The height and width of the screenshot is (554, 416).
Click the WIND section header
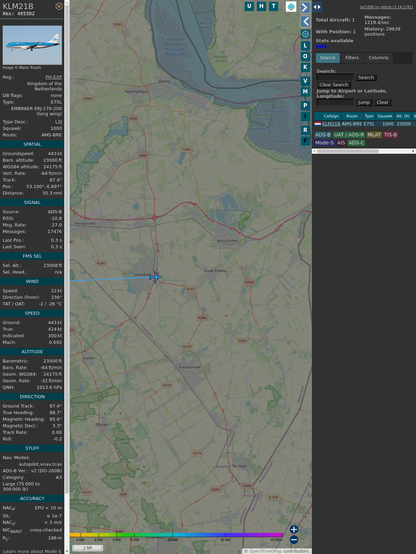point(32,282)
